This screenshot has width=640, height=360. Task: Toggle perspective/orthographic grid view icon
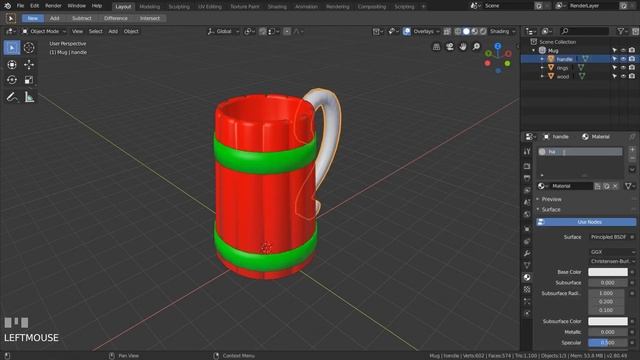pos(436,47)
